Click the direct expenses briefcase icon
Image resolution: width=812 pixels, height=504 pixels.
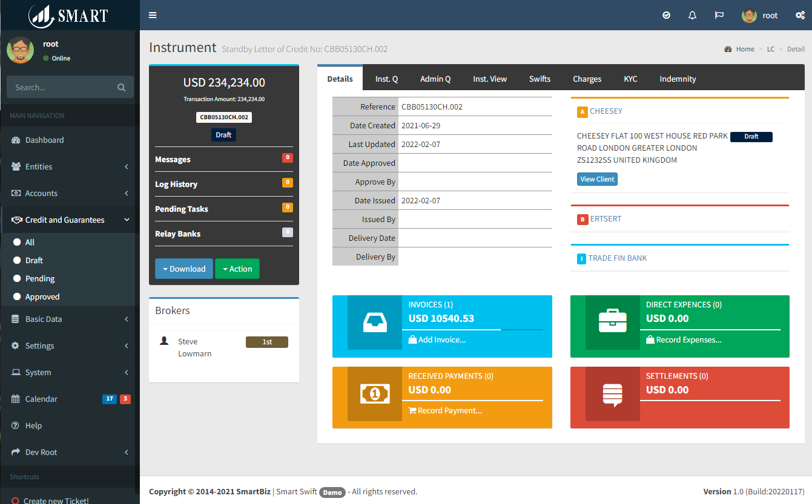[x=612, y=322]
